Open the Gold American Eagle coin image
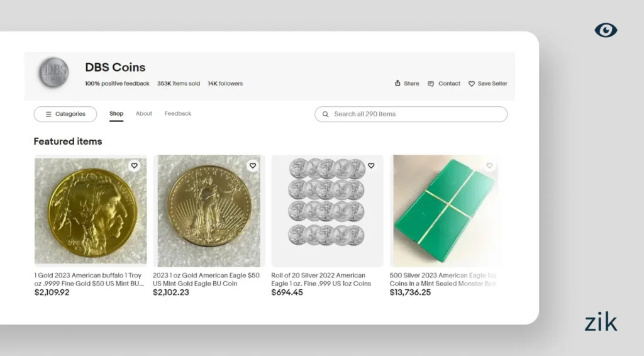 209,212
